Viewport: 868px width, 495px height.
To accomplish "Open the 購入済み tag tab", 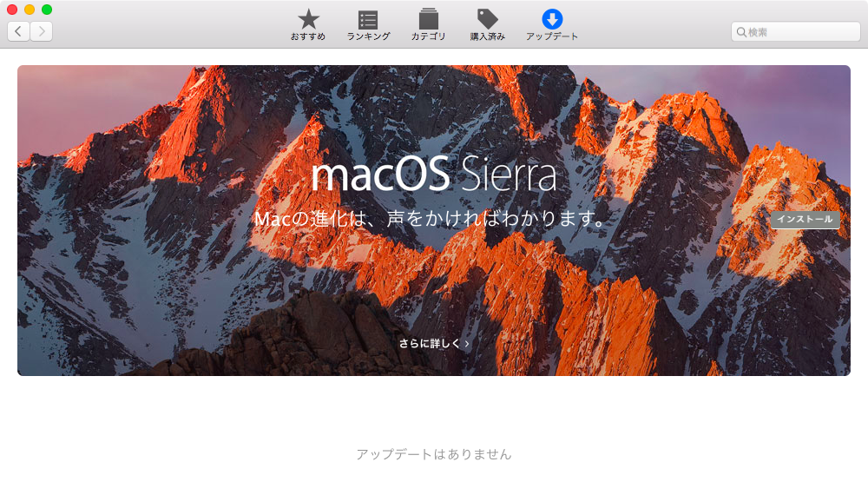I will [487, 25].
